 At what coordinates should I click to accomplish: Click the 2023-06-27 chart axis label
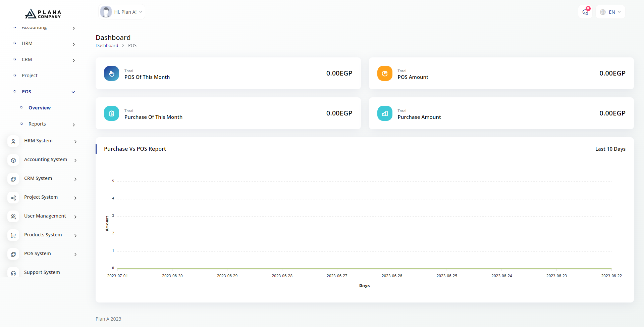[337, 276]
